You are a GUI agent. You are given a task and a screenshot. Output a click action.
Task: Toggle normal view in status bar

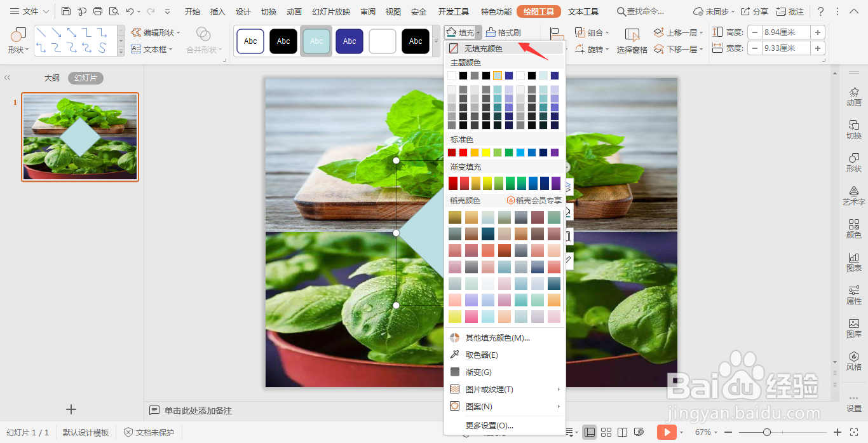pos(590,432)
